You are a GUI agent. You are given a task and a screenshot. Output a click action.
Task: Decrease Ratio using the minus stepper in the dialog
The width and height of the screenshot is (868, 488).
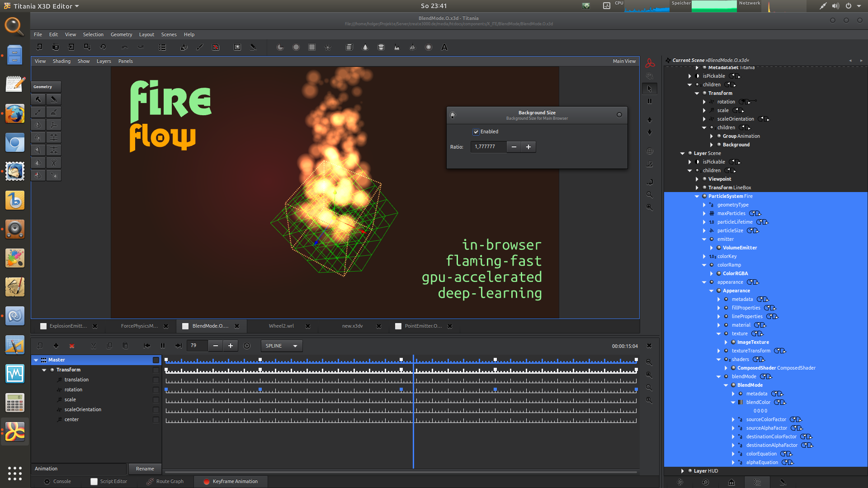pos(514,147)
